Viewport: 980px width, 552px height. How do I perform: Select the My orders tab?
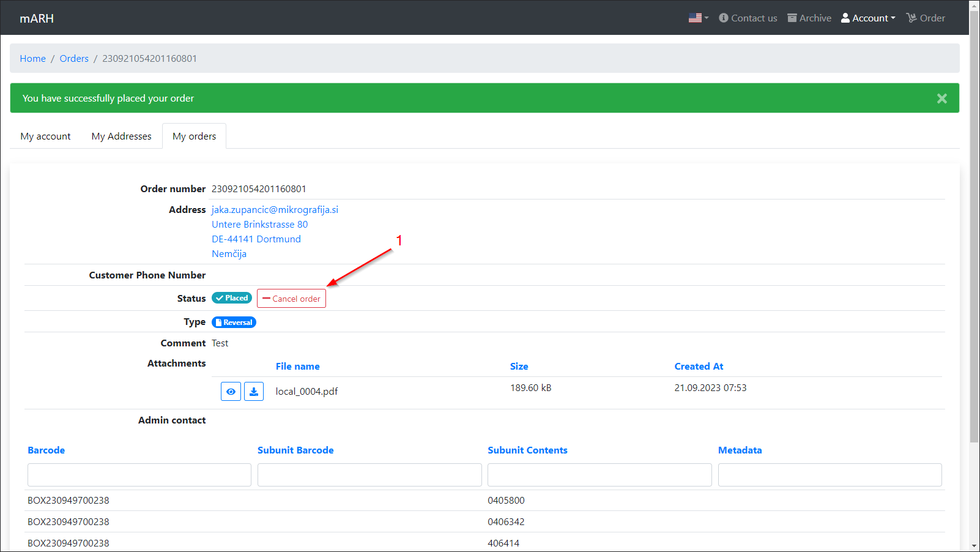[x=194, y=136]
